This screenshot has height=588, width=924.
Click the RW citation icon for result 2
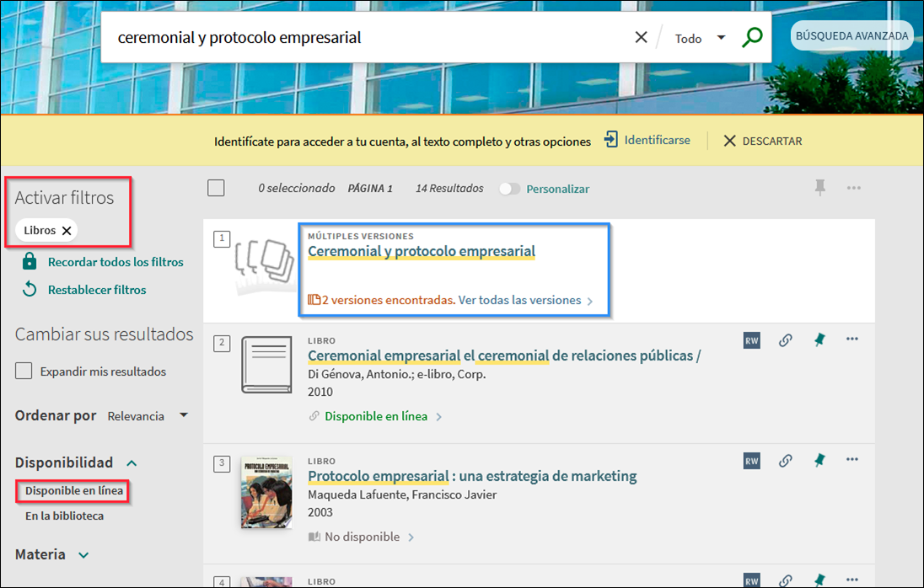pyautogui.click(x=751, y=340)
